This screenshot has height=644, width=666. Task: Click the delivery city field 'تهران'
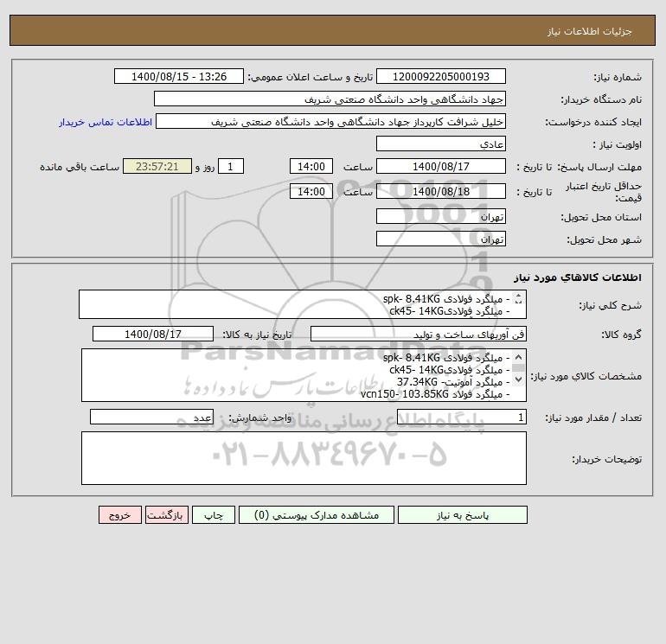click(441, 239)
